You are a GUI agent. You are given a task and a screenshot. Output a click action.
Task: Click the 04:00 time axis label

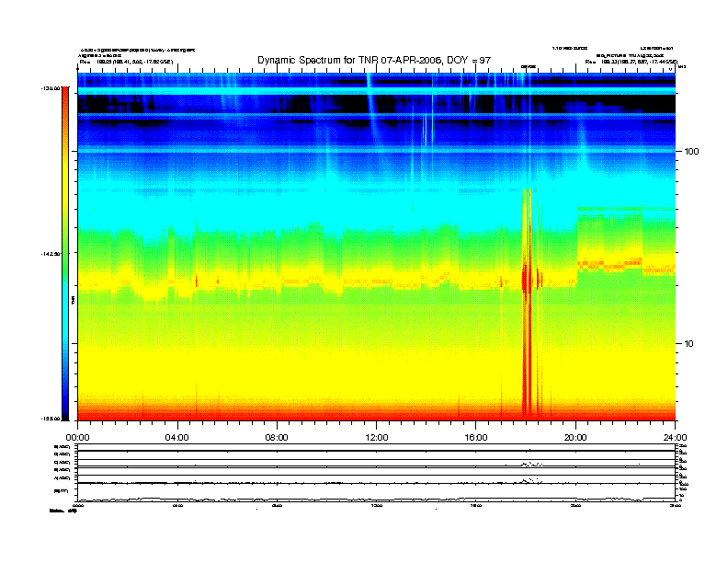(177, 438)
